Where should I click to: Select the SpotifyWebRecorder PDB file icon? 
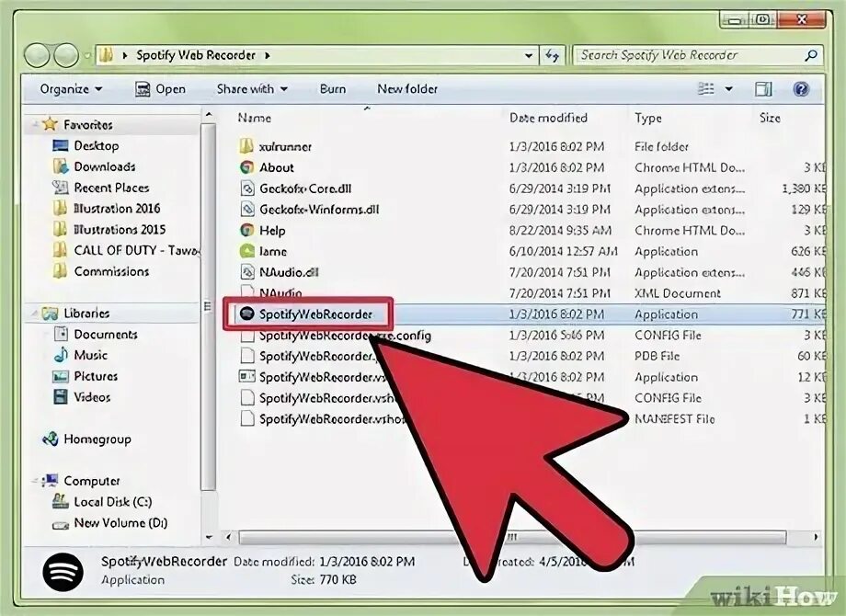pyautogui.click(x=246, y=356)
